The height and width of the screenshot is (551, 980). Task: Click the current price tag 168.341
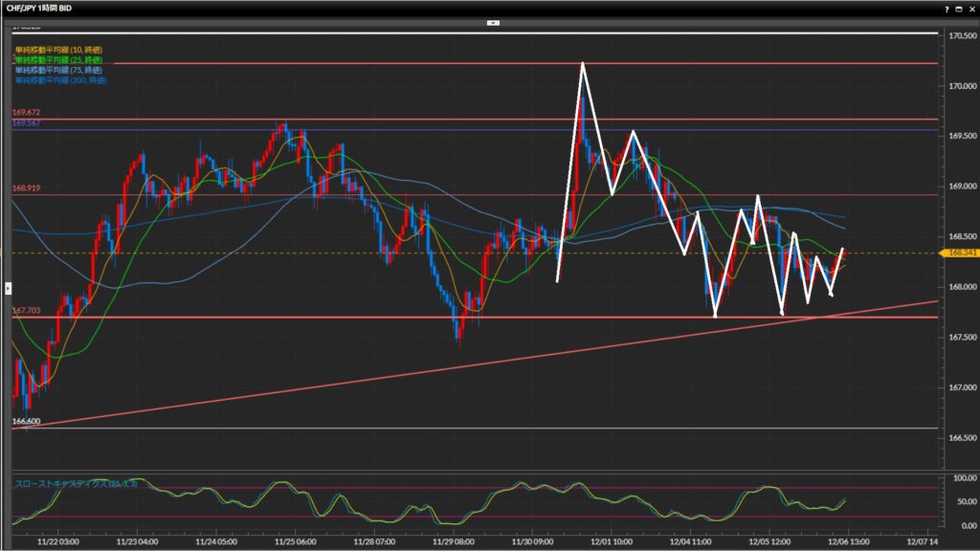pos(962,253)
